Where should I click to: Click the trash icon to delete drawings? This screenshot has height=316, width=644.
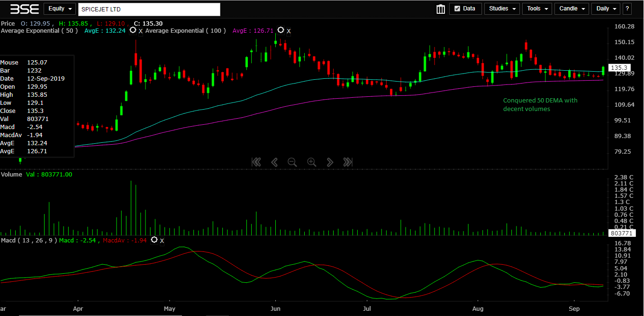click(x=441, y=9)
